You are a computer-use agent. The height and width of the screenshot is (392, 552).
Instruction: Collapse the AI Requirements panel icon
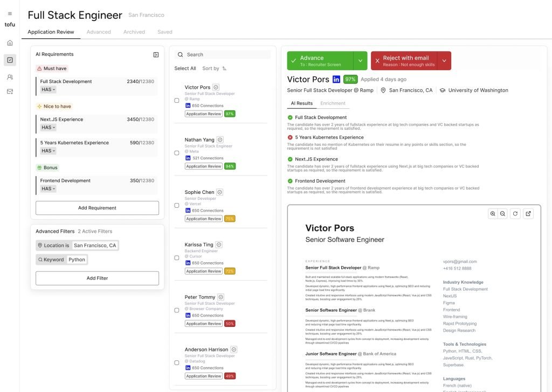[156, 54]
